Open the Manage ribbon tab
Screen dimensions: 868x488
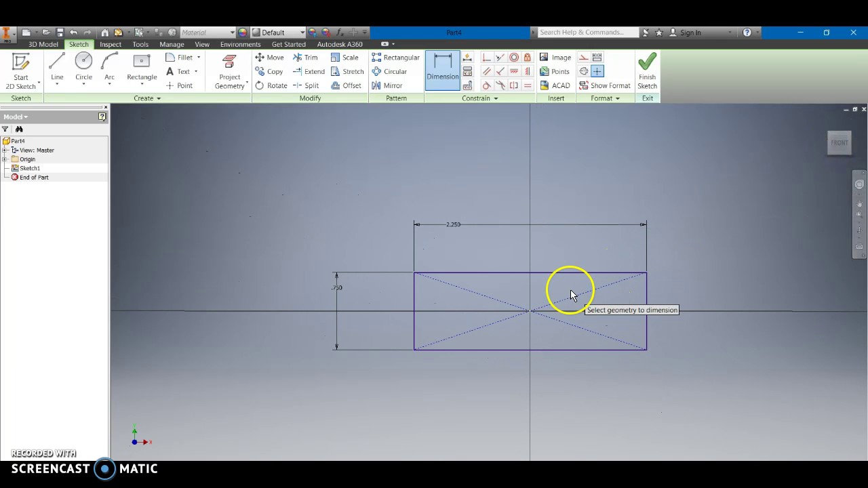[x=172, y=44]
